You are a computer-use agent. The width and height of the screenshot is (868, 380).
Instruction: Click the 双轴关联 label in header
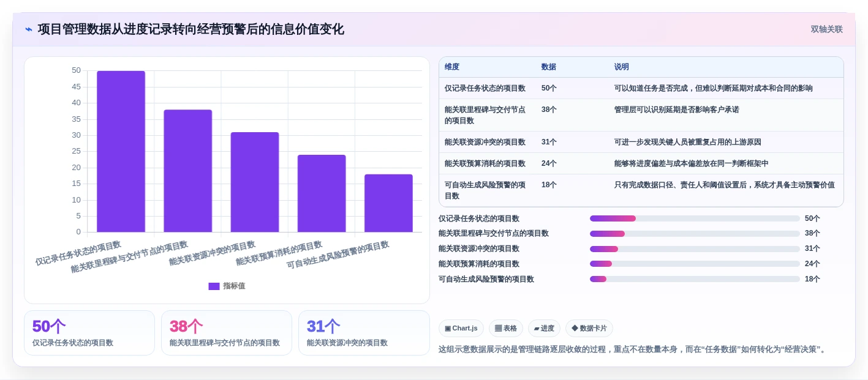826,29
